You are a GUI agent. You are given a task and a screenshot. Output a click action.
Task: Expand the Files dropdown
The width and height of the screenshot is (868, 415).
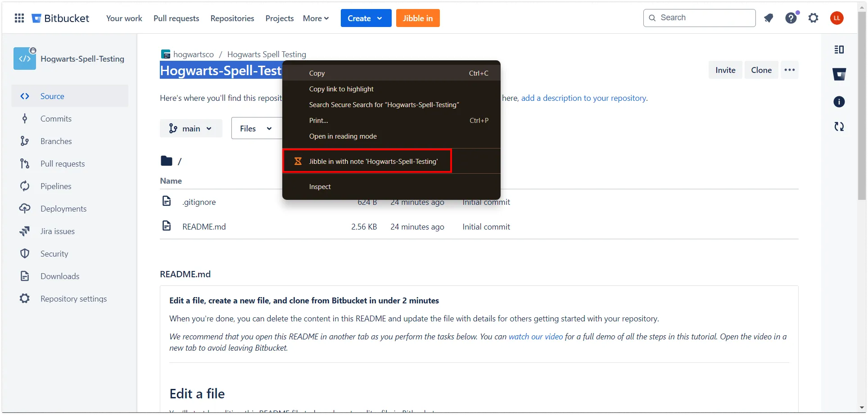pyautogui.click(x=255, y=129)
